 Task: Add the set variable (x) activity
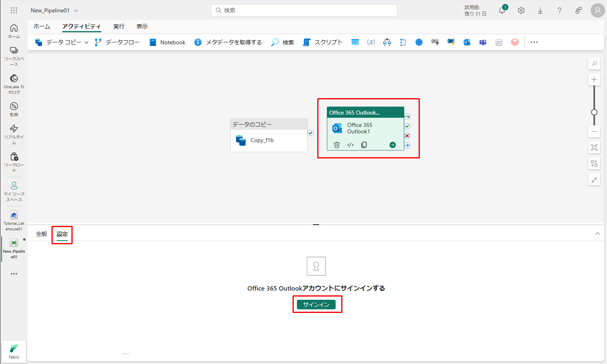pyautogui.click(x=371, y=42)
